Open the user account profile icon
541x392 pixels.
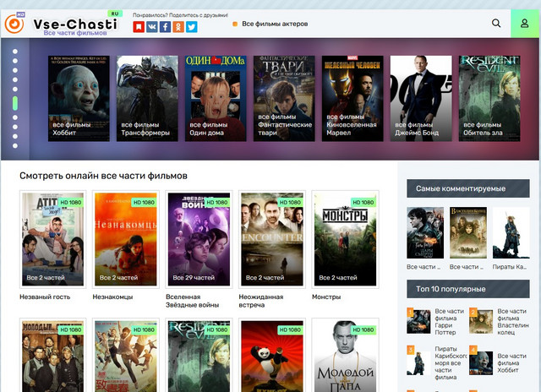[x=524, y=24]
